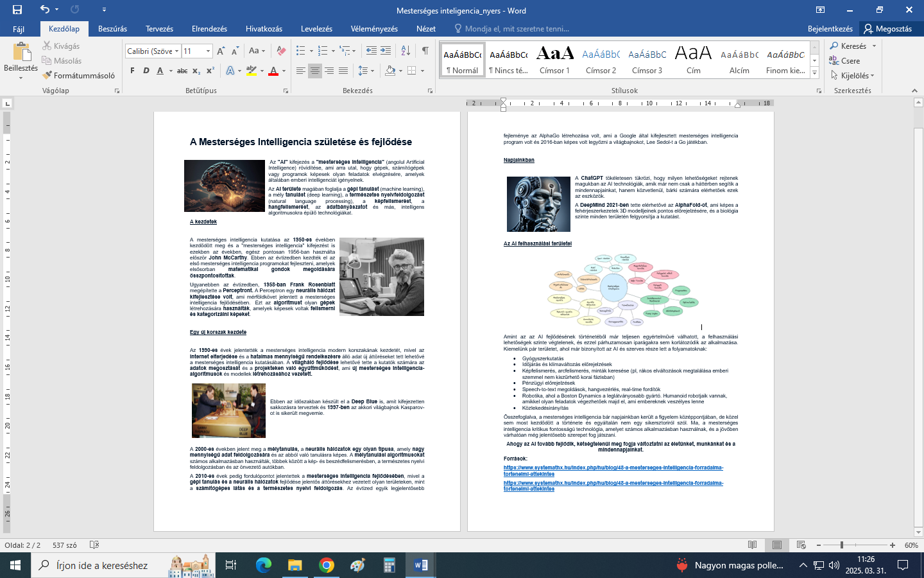Screen dimensions: 924x578
Task: Click the zoom slider in status bar
Action: click(x=842, y=545)
